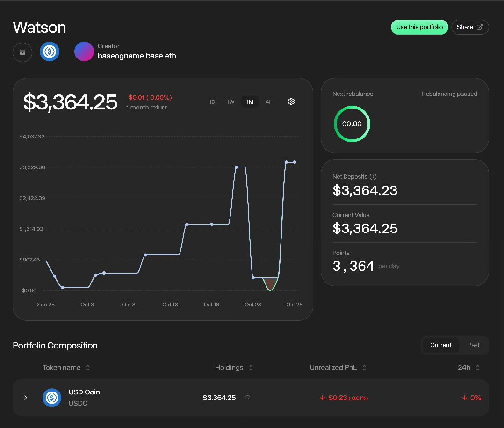The width and height of the screenshot is (504, 428).
Task: Select the 1W chart range
Action: [230, 102]
